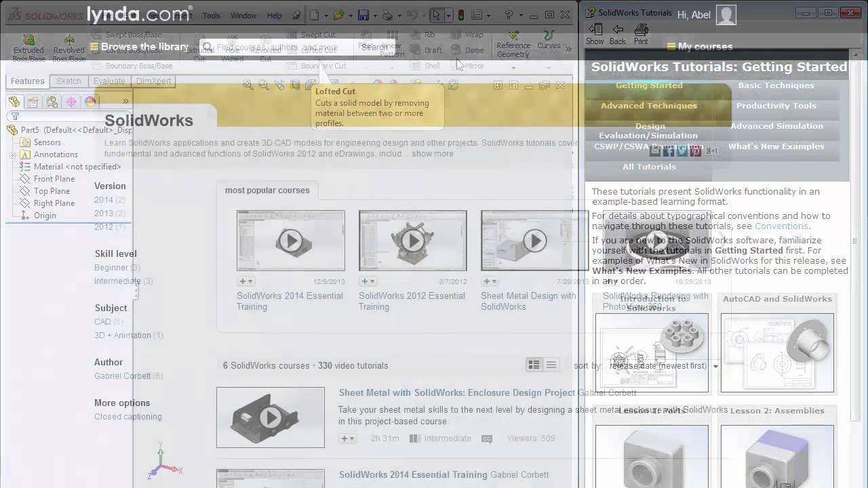Click Show in SolidWorks Tutorials window
The image size is (868, 488).
595,35
